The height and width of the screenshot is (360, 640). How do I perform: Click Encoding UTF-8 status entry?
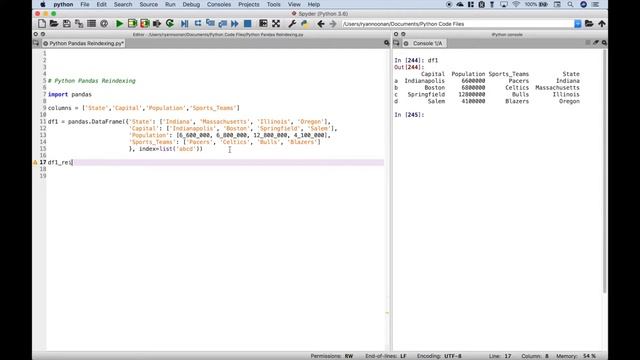[439, 356]
